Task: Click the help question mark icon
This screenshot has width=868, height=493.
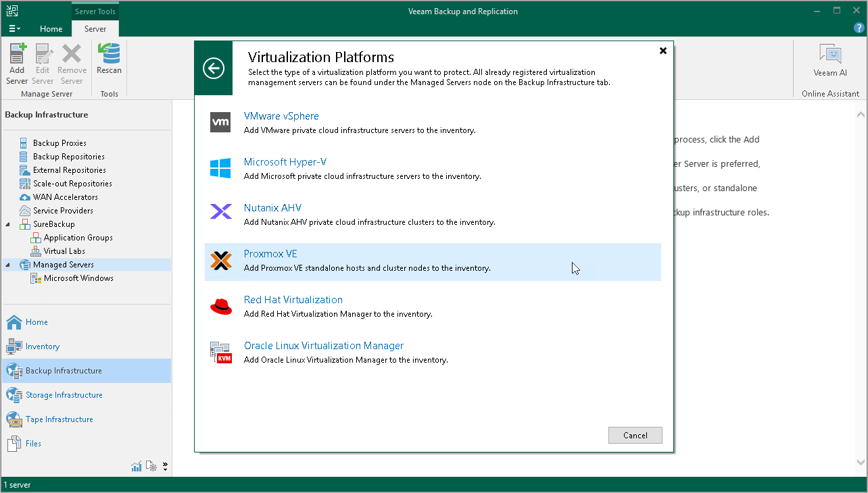Action: point(859,28)
